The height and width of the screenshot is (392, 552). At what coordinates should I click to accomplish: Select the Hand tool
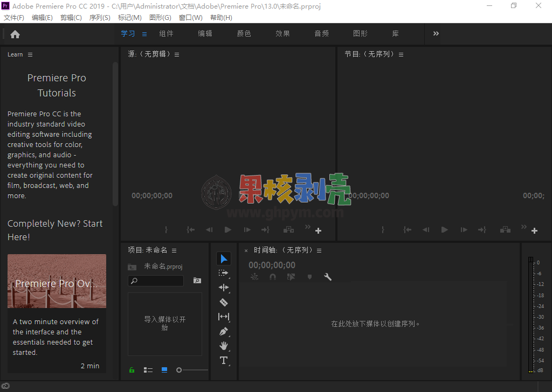(224, 346)
